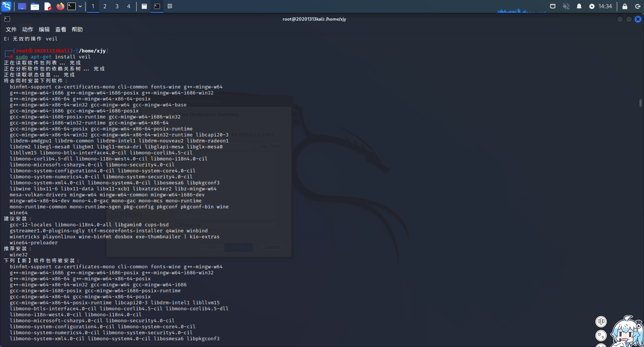Open the 帮助 menu
The height and width of the screenshot is (347, 644).
coord(77,30)
